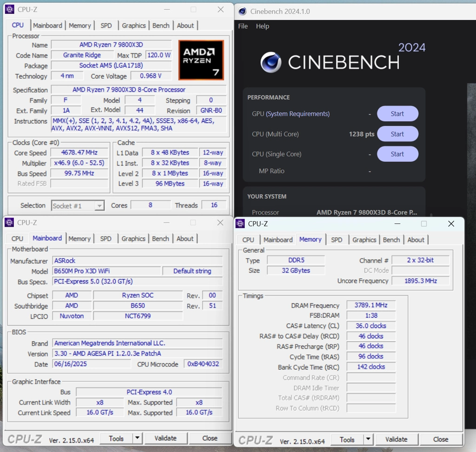
Task: Open the Mainboard tab in the top CPU-Z window
Action: coord(48,26)
